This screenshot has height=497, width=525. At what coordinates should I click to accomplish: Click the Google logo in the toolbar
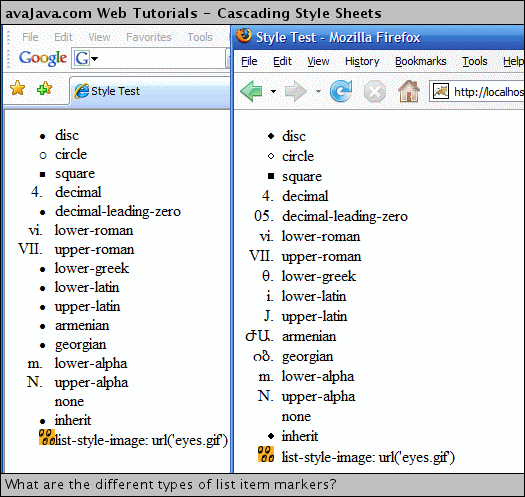click(43, 58)
